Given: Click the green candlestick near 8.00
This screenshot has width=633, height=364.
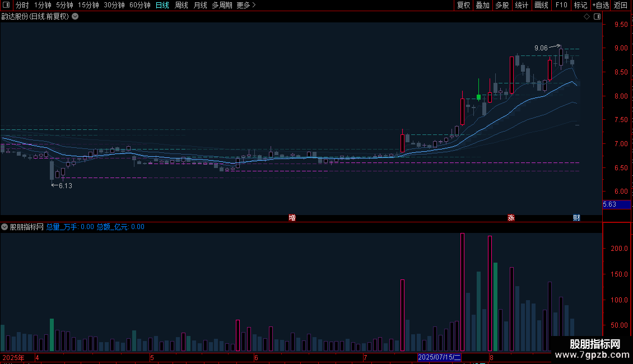Looking at the screenshot, I should [479, 97].
